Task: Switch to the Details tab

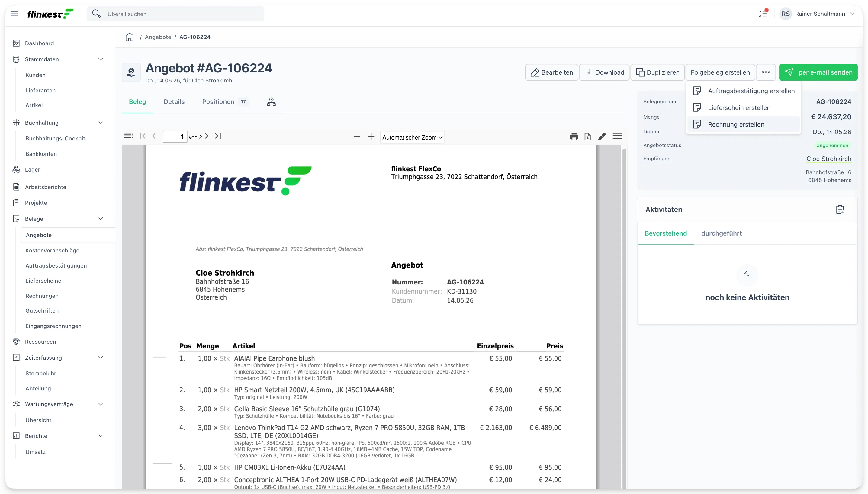Action: [x=174, y=102]
